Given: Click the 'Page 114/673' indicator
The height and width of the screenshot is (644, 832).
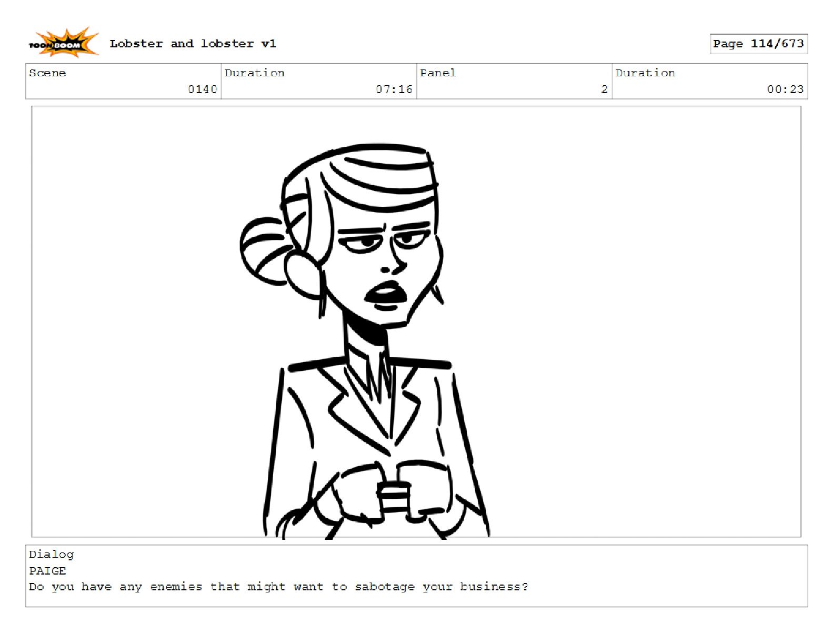Looking at the screenshot, I should tap(758, 44).
